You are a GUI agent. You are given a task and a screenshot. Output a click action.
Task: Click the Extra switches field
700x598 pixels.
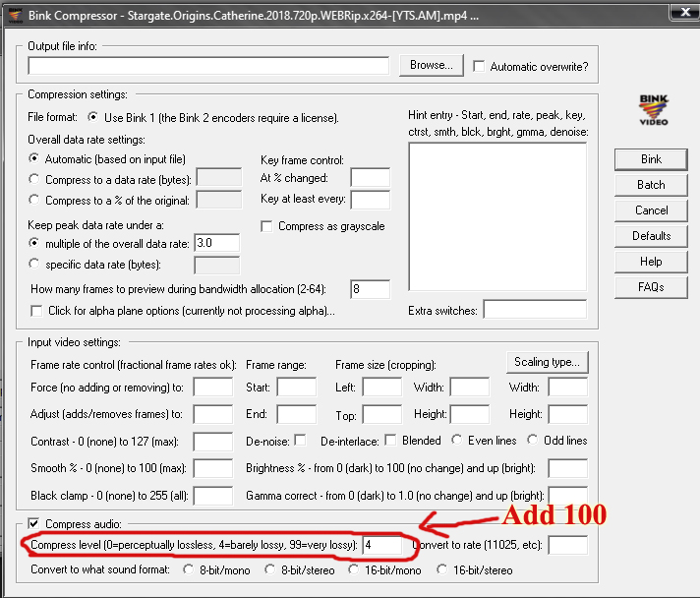pyautogui.click(x=535, y=310)
